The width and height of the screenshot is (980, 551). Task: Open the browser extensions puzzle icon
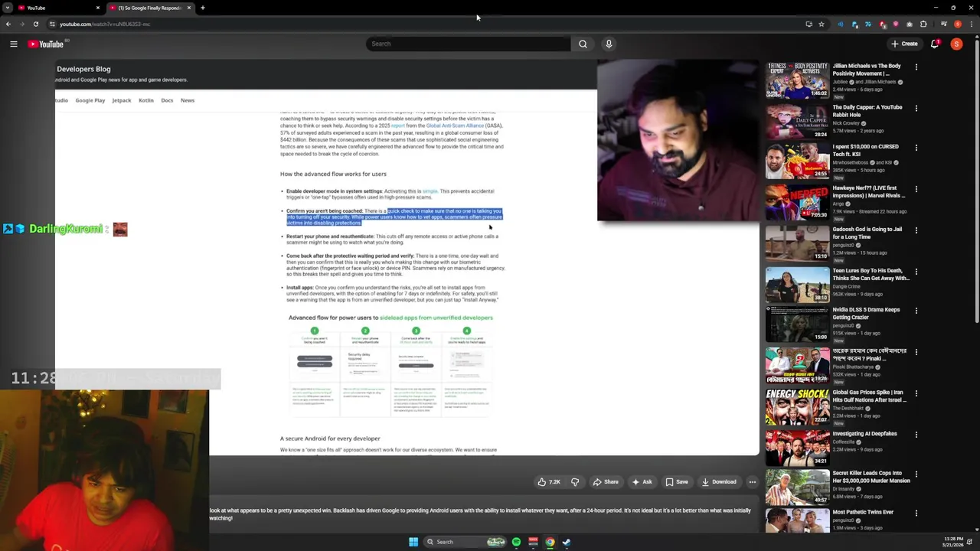pyautogui.click(x=923, y=24)
